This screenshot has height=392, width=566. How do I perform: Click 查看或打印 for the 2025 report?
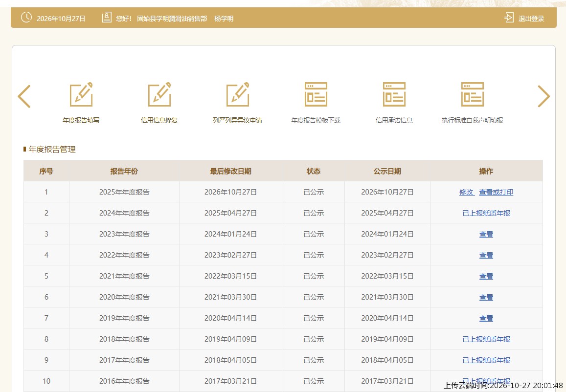[x=496, y=192]
